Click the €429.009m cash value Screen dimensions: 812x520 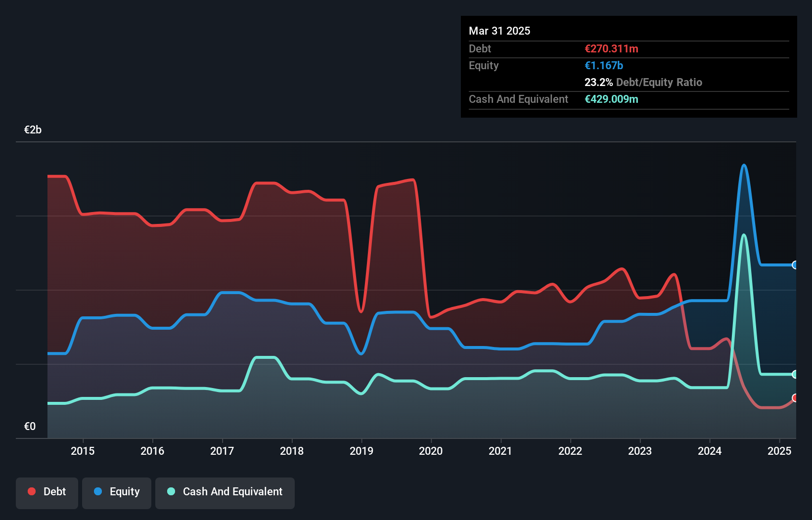click(x=611, y=99)
